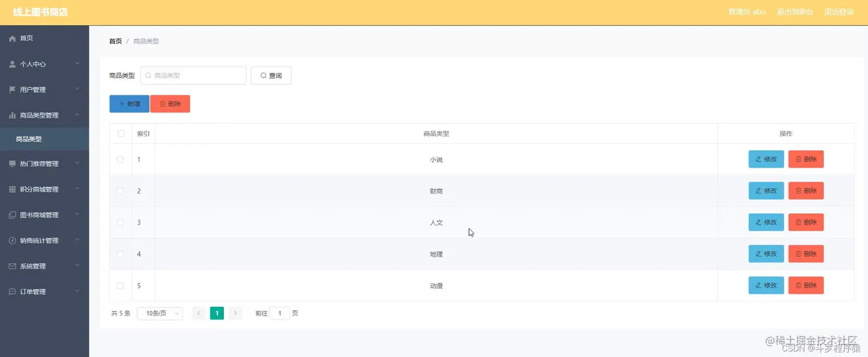Check the checkbox for the 人文 row
This screenshot has height=357, width=868.
[x=121, y=222]
